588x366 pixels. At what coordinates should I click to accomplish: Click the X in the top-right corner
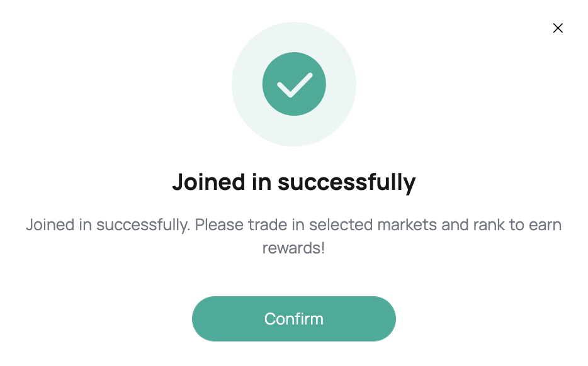point(558,28)
